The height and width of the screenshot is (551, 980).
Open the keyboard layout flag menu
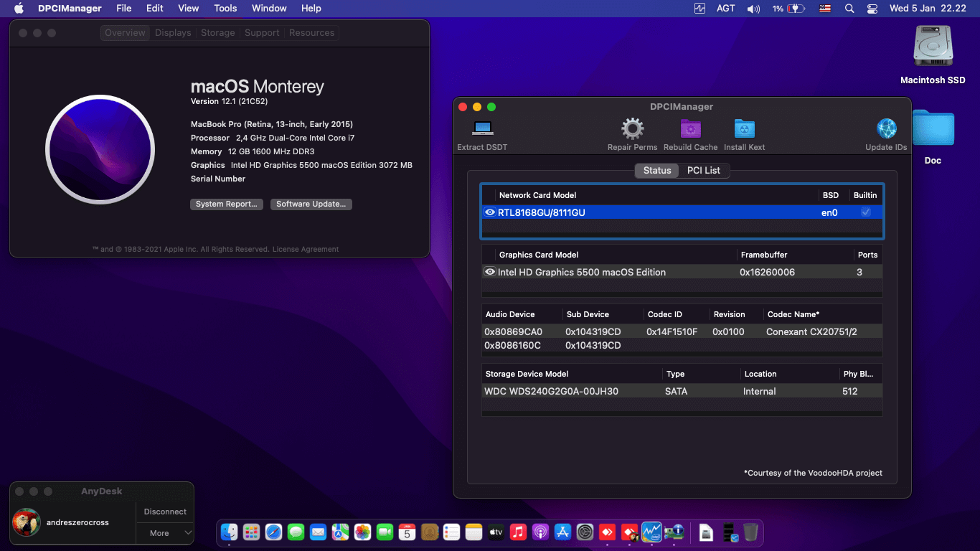coord(824,9)
